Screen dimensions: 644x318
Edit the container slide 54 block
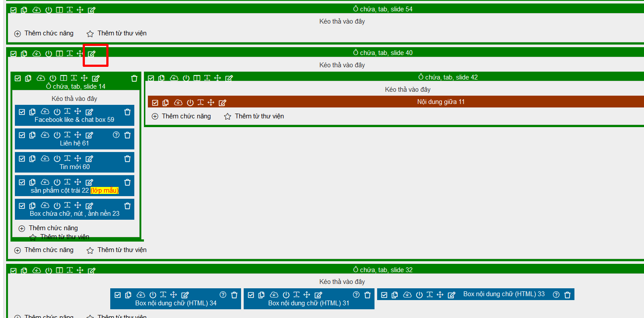[x=91, y=10]
